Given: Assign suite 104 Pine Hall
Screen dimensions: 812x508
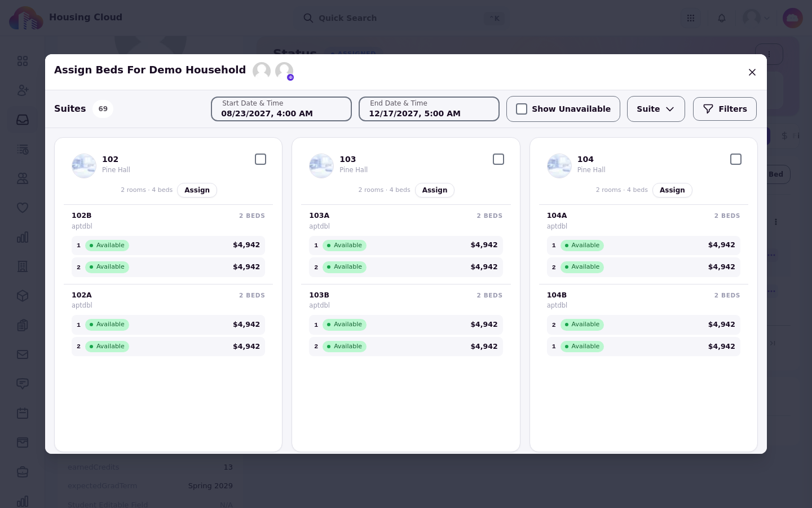Looking at the screenshot, I should (x=672, y=190).
